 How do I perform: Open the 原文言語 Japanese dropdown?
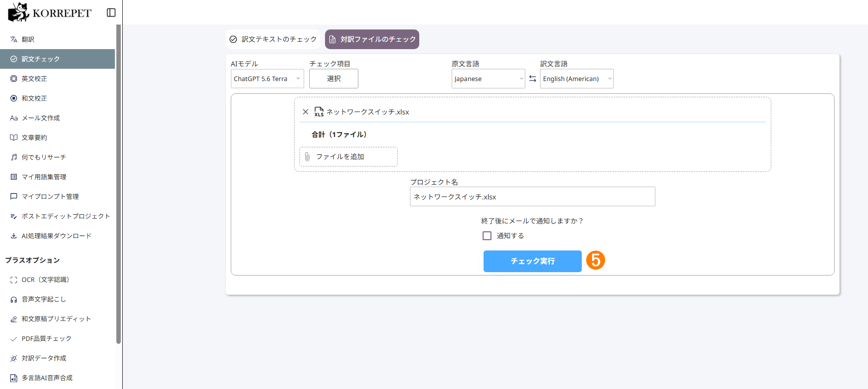point(488,79)
